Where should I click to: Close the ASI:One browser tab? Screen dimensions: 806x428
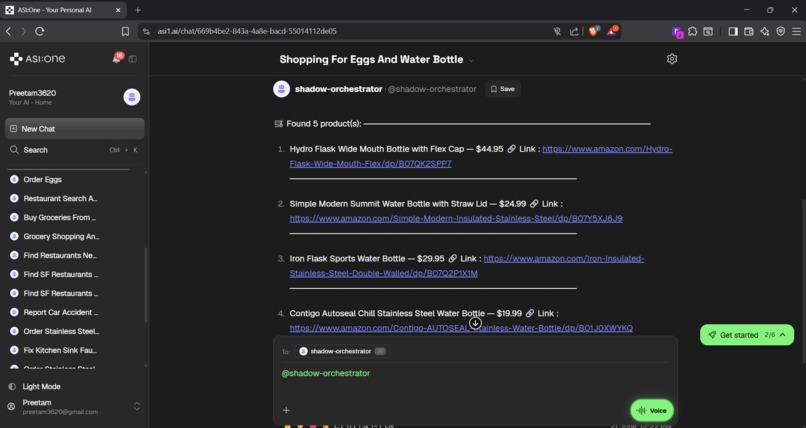pos(118,10)
